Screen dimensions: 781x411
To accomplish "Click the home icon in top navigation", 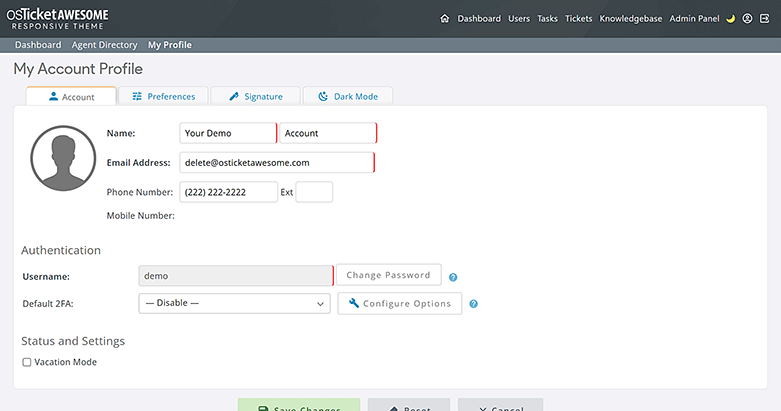I will click(x=444, y=18).
